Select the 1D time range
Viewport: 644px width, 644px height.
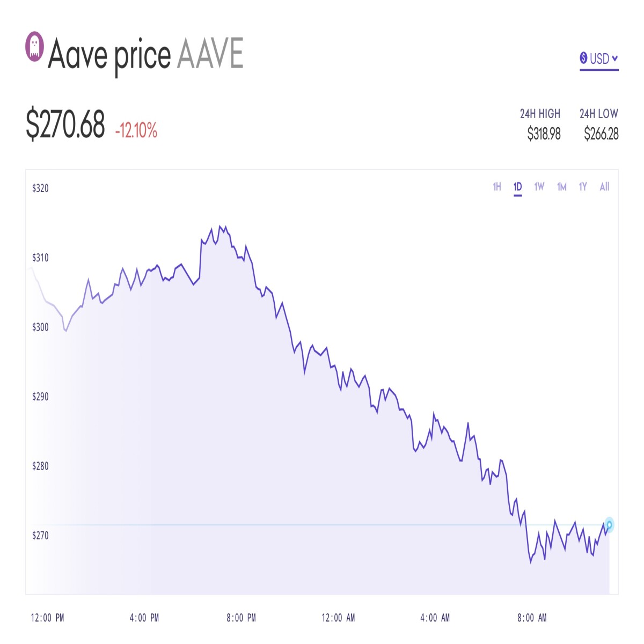tap(518, 187)
